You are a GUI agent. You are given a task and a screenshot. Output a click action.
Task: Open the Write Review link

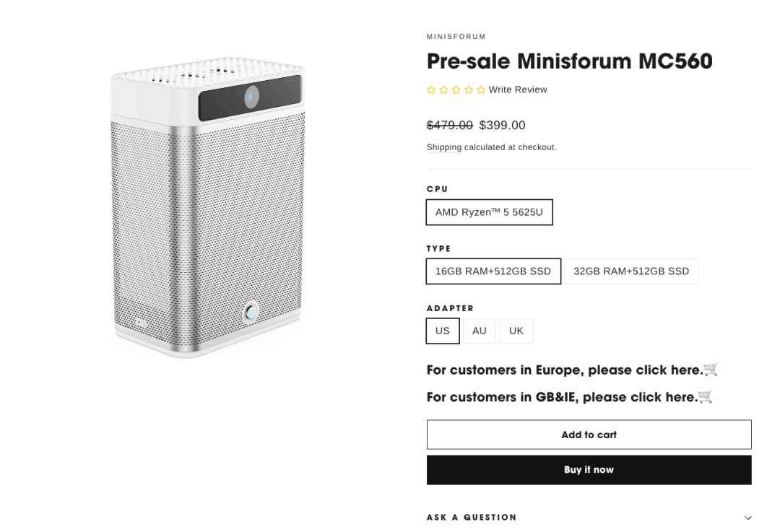click(x=518, y=90)
